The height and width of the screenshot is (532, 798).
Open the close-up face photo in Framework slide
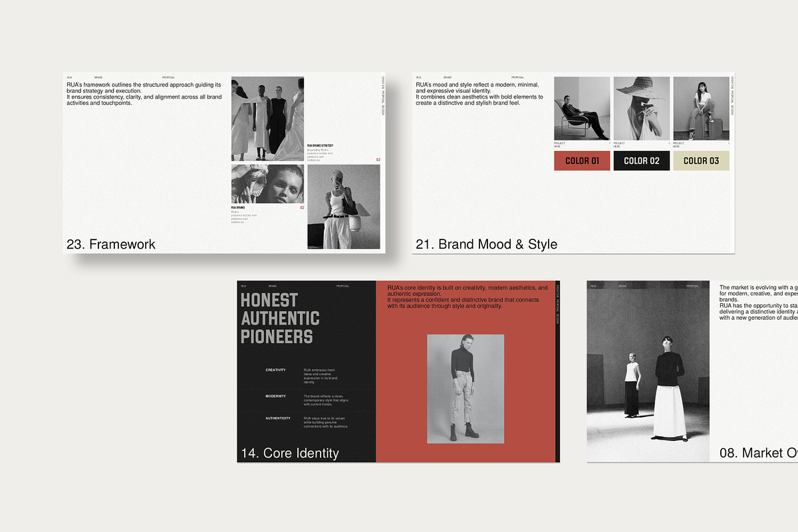tap(267, 184)
